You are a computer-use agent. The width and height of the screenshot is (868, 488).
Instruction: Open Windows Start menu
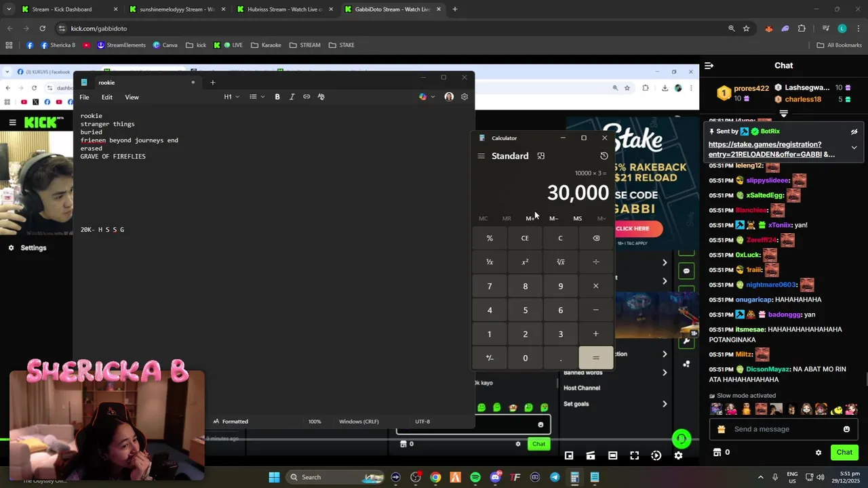click(x=274, y=477)
